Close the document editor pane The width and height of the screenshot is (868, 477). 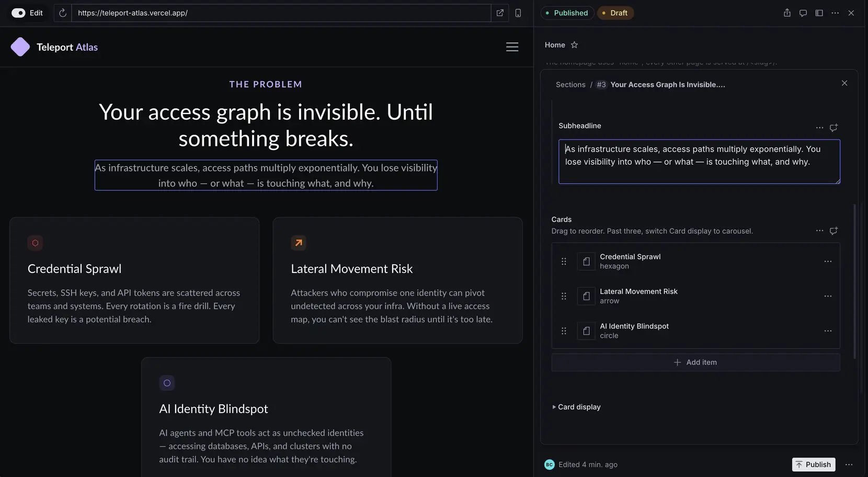click(851, 13)
